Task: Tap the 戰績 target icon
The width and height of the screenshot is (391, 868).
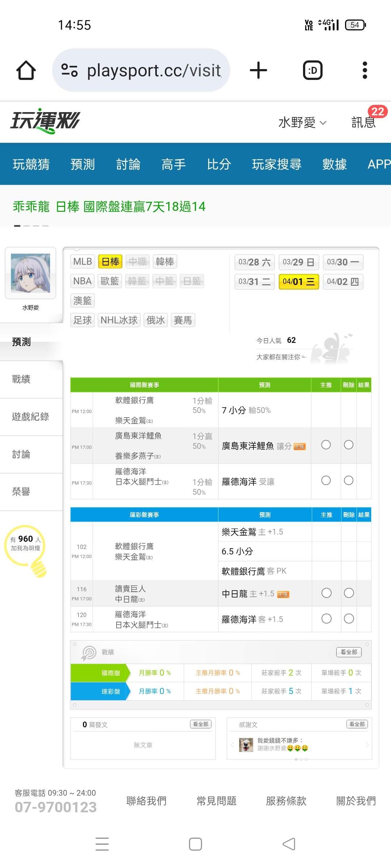Action: (x=88, y=653)
